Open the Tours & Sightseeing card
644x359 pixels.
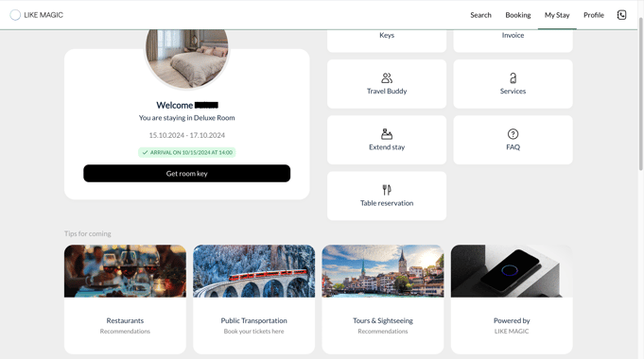(x=383, y=299)
